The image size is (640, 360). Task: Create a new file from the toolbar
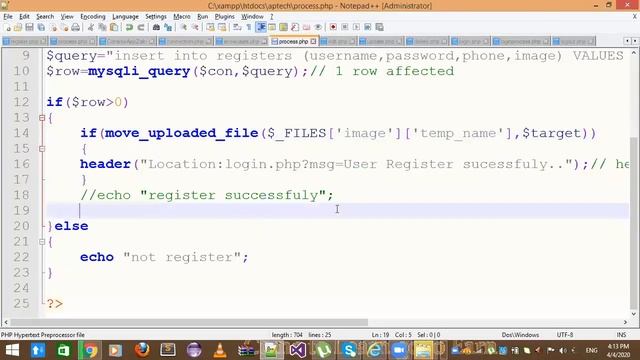coord(7,27)
